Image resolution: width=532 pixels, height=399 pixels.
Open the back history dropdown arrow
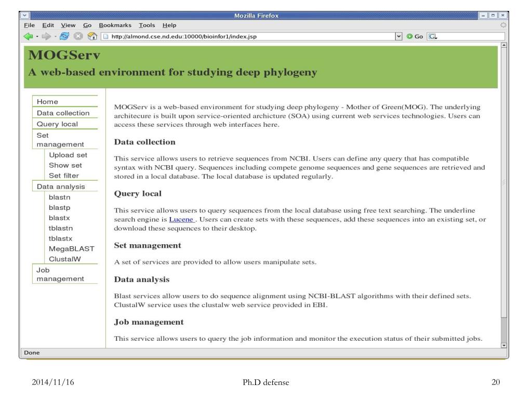(x=37, y=37)
